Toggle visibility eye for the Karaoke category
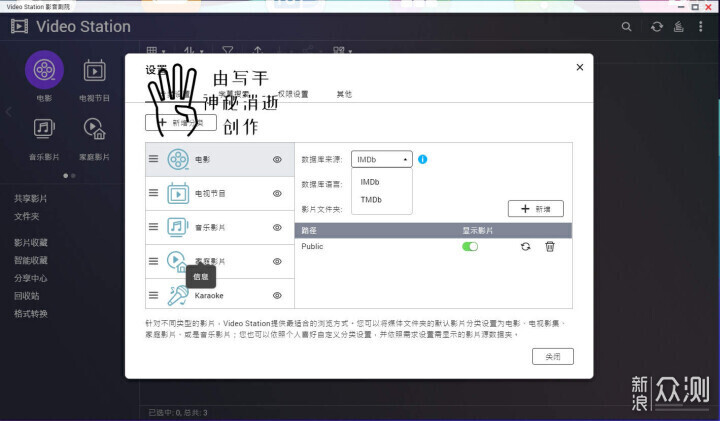 (x=277, y=295)
